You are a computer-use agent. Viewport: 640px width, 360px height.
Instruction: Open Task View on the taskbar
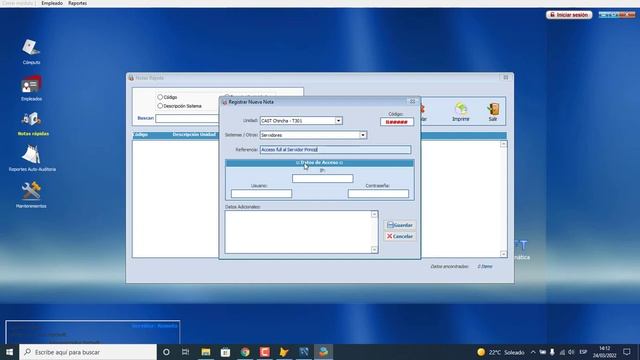pos(185,352)
